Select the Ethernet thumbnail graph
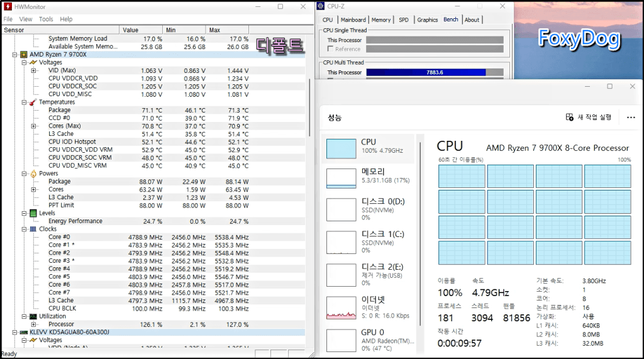 341,307
